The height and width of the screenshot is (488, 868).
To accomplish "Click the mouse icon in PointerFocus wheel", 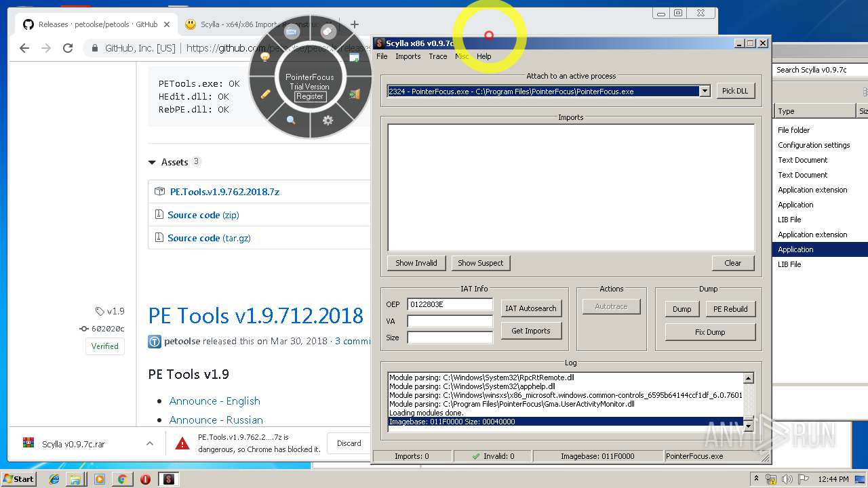I will click(x=327, y=32).
